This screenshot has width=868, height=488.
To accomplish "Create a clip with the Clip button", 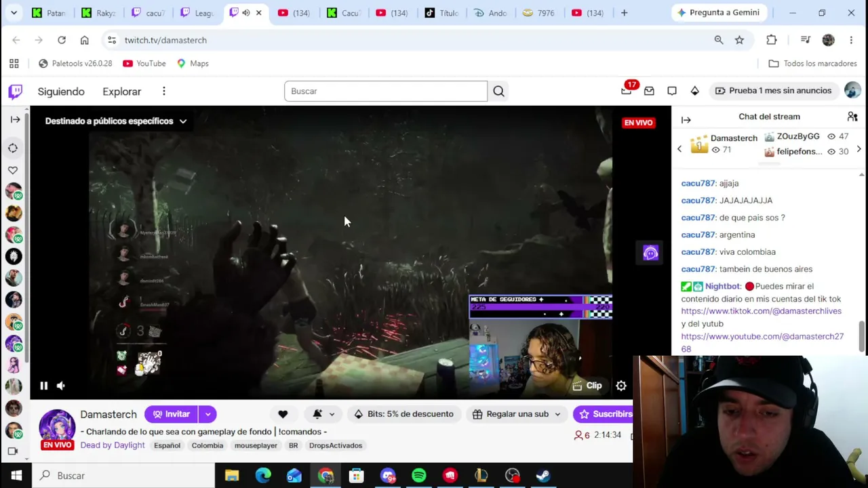I will pyautogui.click(x=587, y=386).
